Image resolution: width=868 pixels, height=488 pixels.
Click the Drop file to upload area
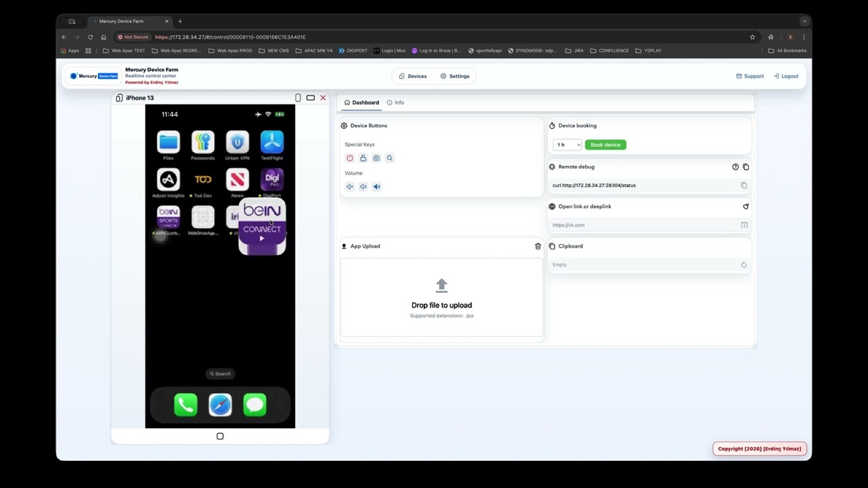442,297
